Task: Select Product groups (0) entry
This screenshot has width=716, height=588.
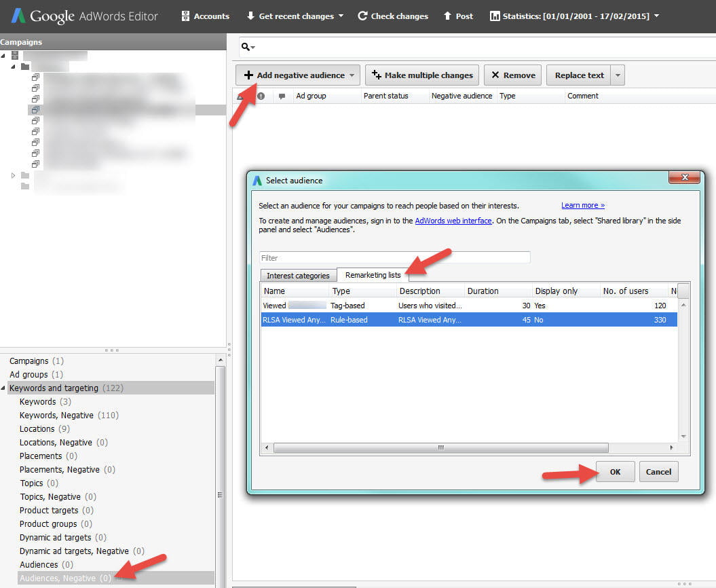Action: (56, 524)
